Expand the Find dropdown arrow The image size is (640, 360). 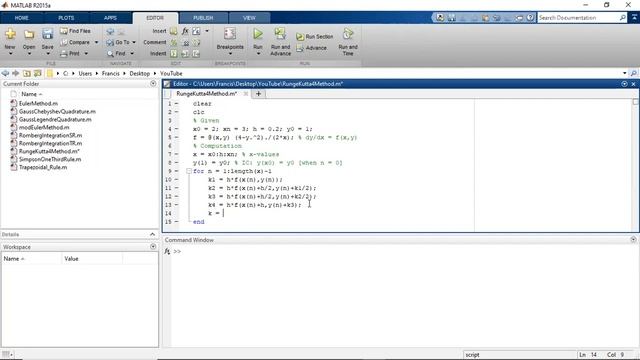pyautogui.click(x=132, y=53)
